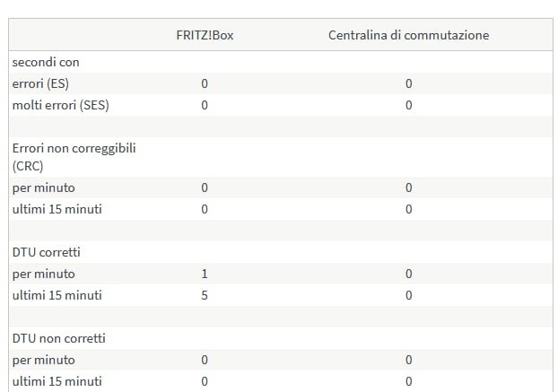Click the DTU corretti per minuto value 1
Viewport: 558px width, 392px height.
(x=205, y=274)
